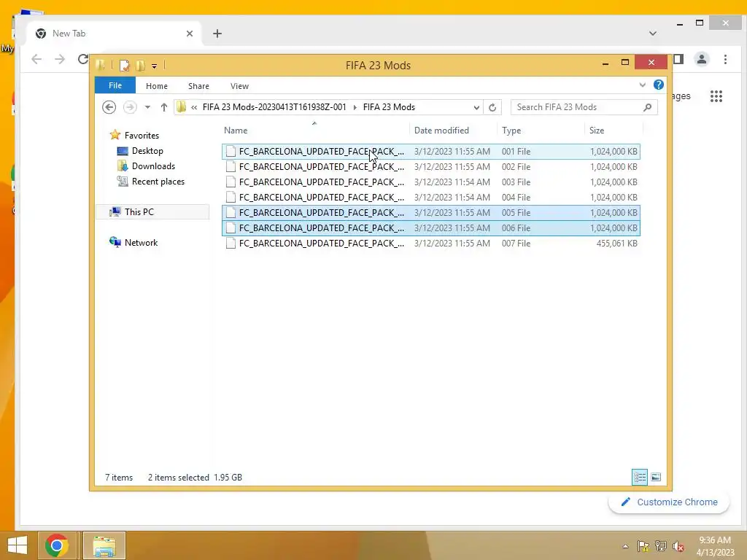Click Customize Chrome button
The width and height of the screenshot is (747, 560).
(x=669, y=502)
